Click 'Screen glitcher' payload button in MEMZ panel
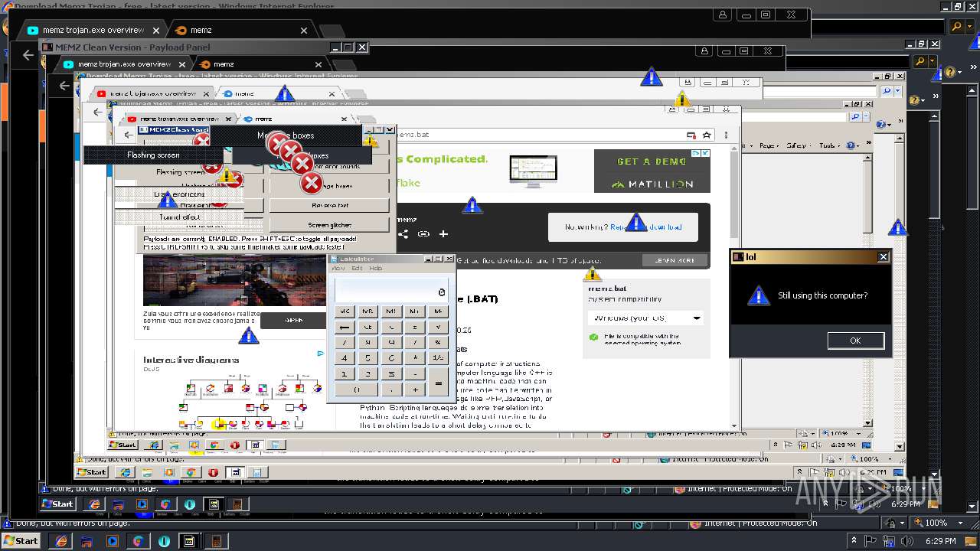The width and height of the screenshot is (980, 551). click(330, 225)
